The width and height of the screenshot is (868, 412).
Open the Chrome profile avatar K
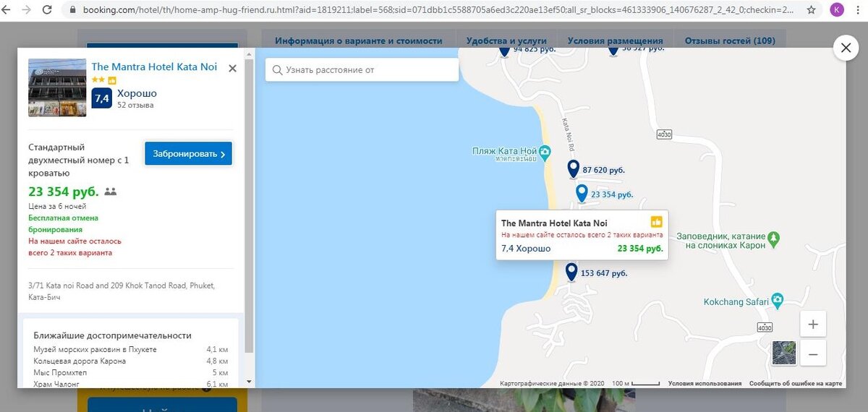[837, 10]
